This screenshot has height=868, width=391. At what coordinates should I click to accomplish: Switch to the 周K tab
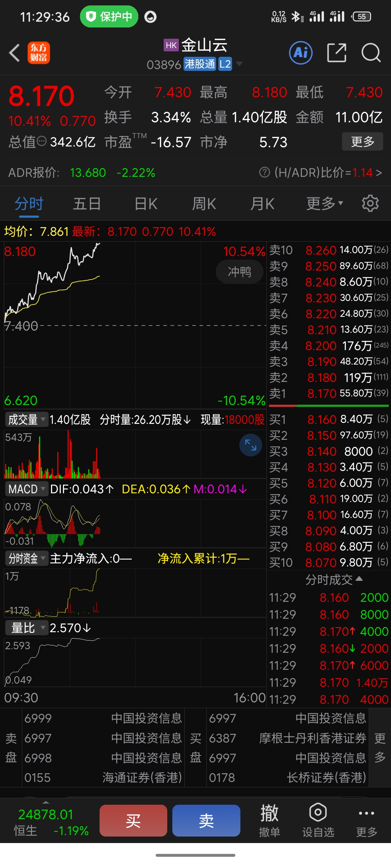coord(204,204)
